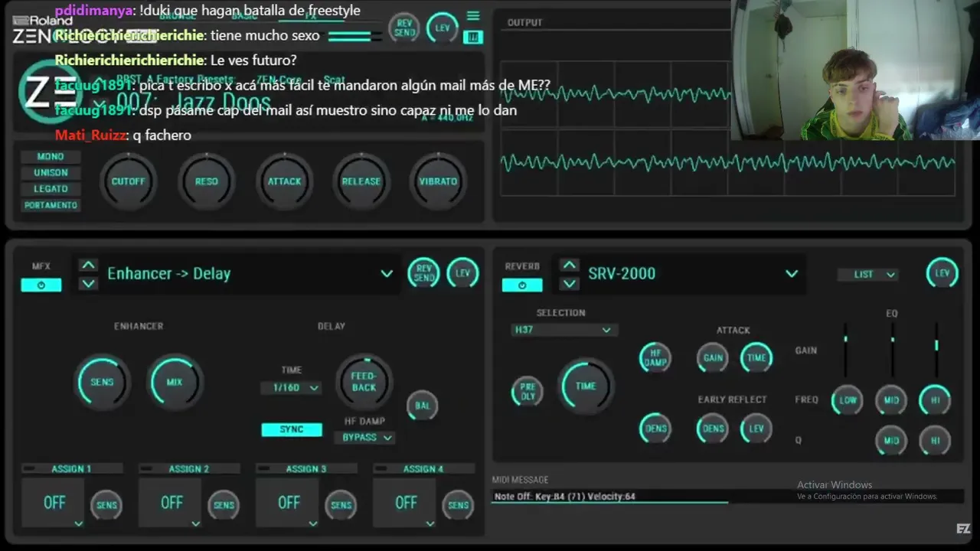Image resolution: width=980 pixels, height=551 pixels.
Task: Click the Reverb previous type up arrow
Action: coord(569,266)
